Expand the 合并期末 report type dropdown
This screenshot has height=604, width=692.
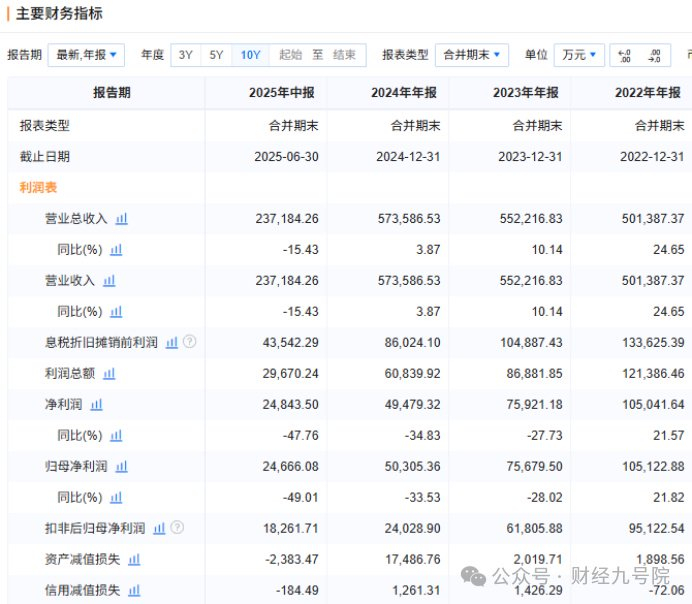471,55
